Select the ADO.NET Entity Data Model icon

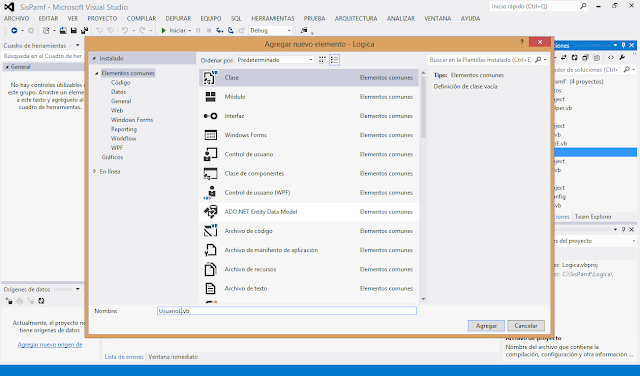pyautogui.click(x=211, y=212)
